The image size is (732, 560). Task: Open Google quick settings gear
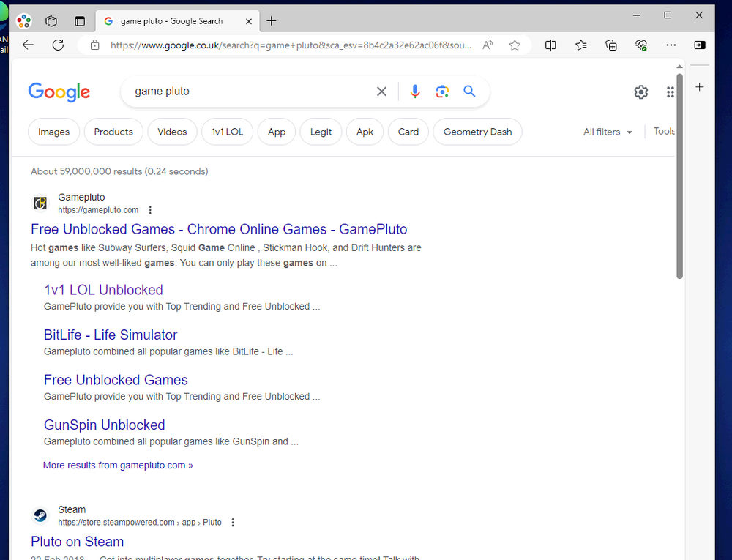click(x=641, y=92)
